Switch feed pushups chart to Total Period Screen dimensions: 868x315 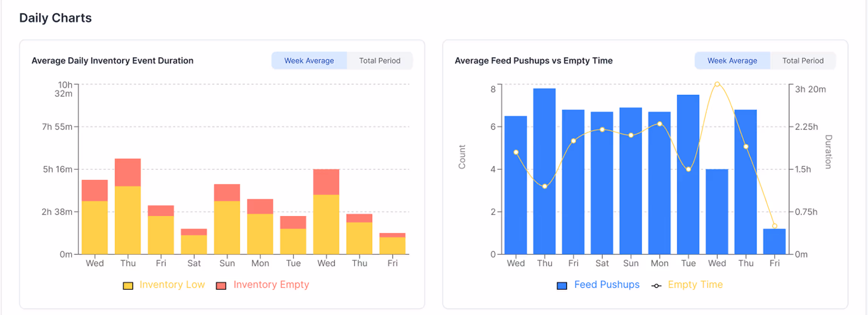(x=803, y=60)
